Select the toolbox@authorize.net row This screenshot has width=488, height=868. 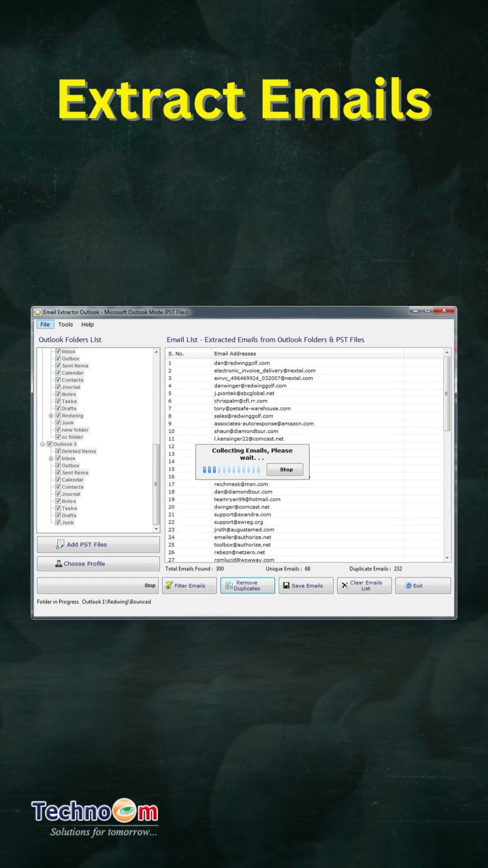(305, 545)
